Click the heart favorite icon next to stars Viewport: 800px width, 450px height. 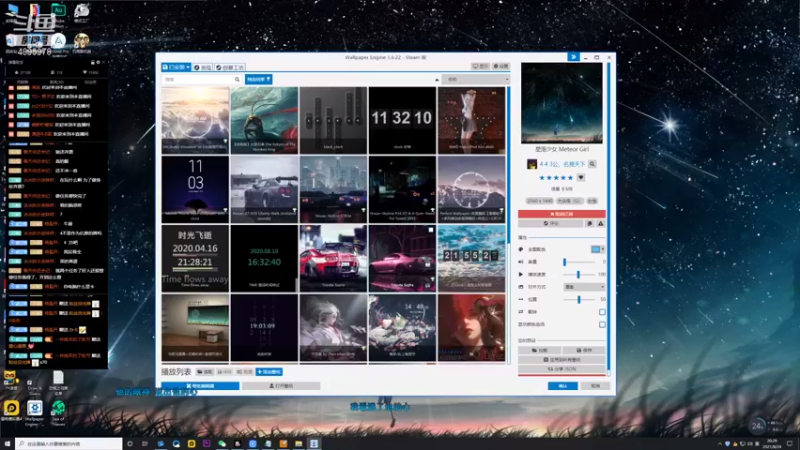(x=581, y=178)
